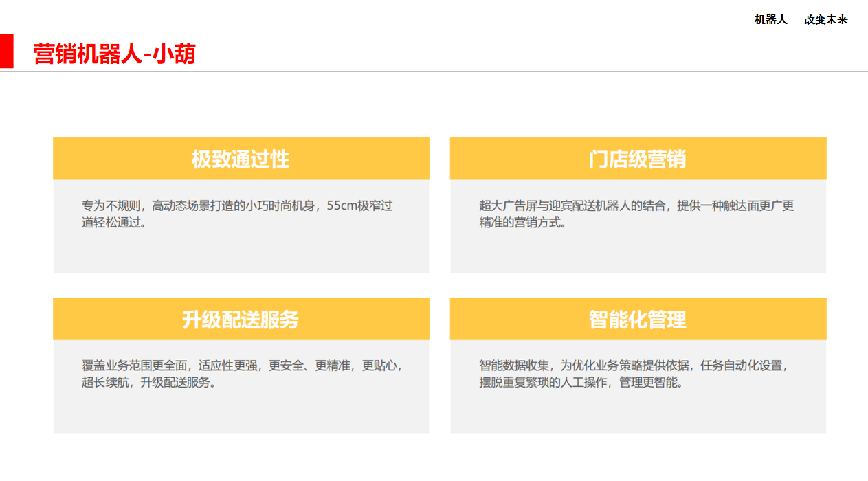Viewport: 868px width, 481px height.
Task: Select the line 精准的营销方式。
Action: click(523, 223)
